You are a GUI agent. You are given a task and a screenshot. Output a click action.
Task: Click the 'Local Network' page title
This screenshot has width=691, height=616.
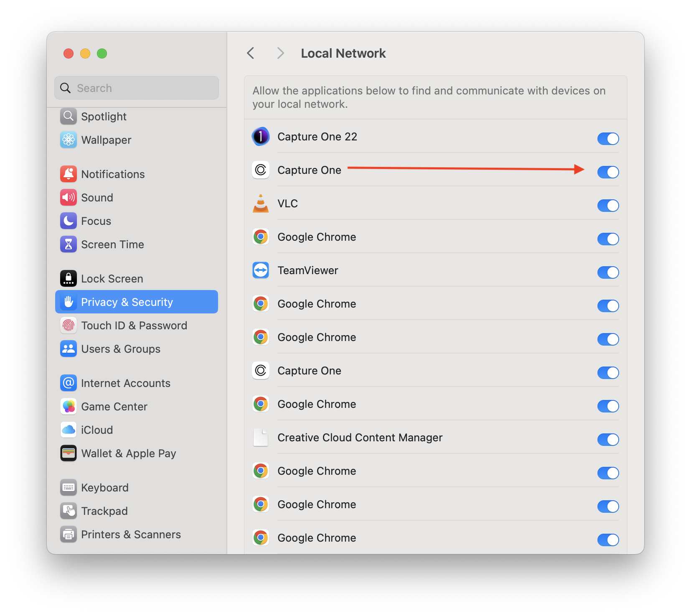click(343, 53)
